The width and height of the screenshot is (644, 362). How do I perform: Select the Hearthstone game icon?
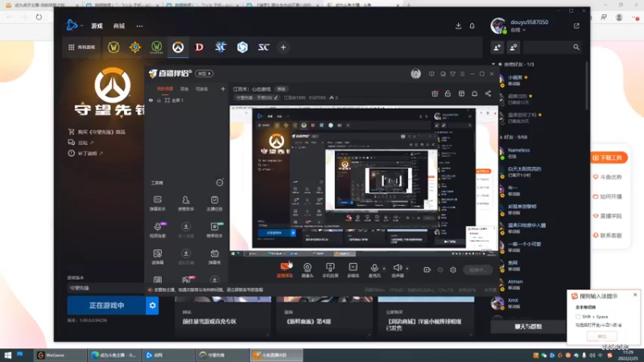click(134, 47)
